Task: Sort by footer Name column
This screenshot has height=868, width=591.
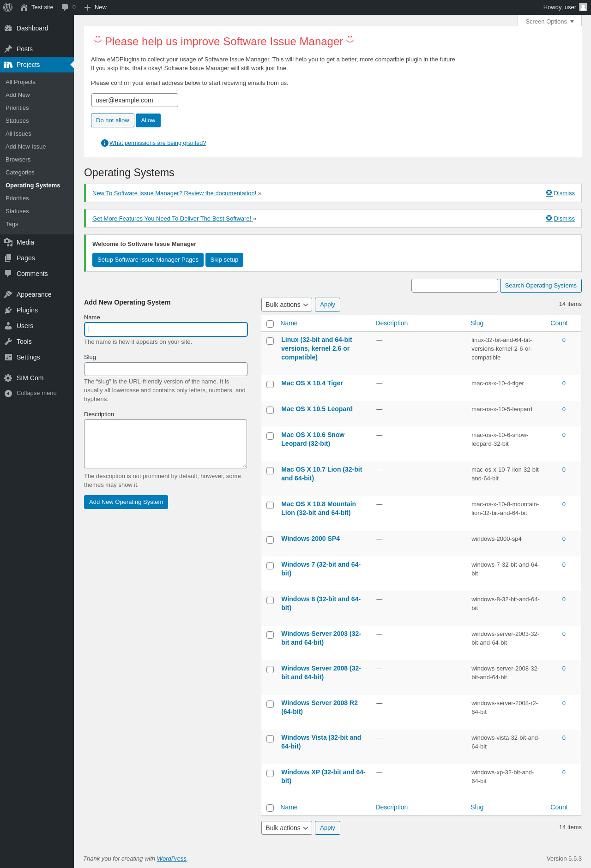Action: [x=289, y=807]
